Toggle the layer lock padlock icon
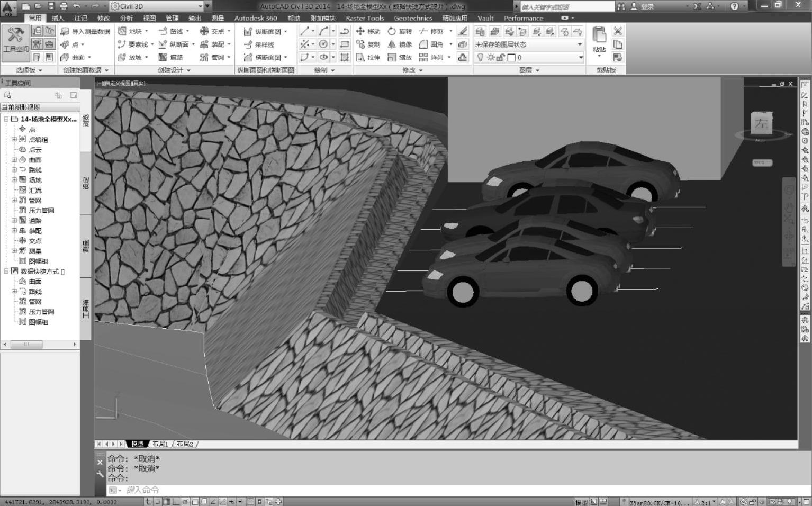812x506 pixels. [x=500, y=57]
